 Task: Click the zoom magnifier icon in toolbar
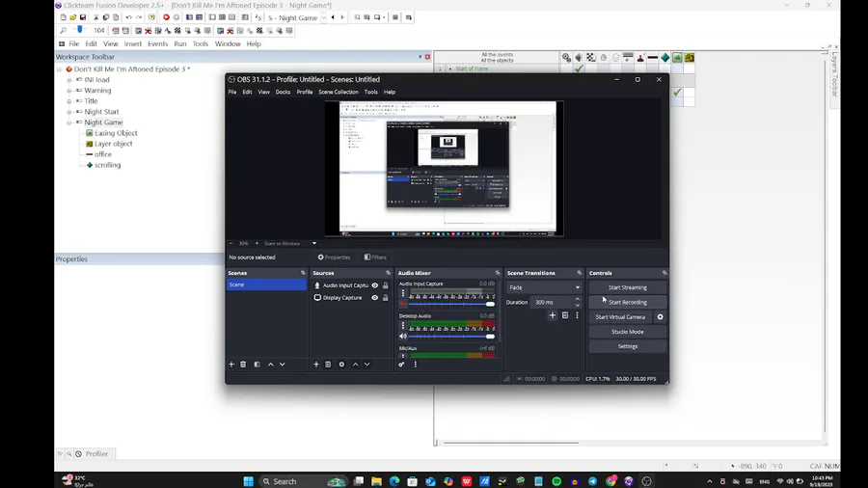point(63,31)
